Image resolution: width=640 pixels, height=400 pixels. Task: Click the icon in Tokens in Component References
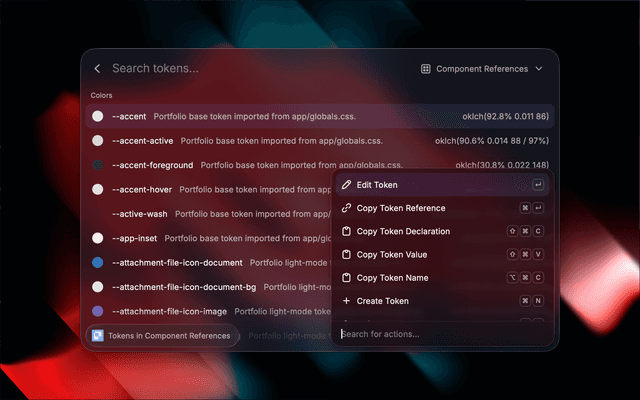coord(98,336)
